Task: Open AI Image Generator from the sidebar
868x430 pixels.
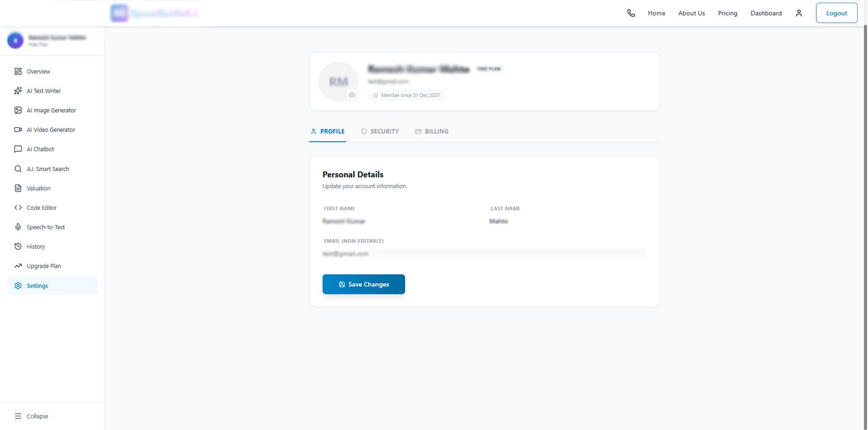Action: [x=52, y=110]
